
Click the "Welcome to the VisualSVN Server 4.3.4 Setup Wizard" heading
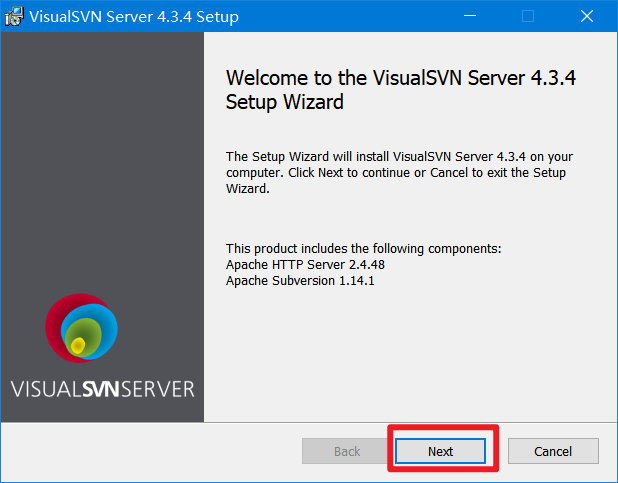coord(400,90)
